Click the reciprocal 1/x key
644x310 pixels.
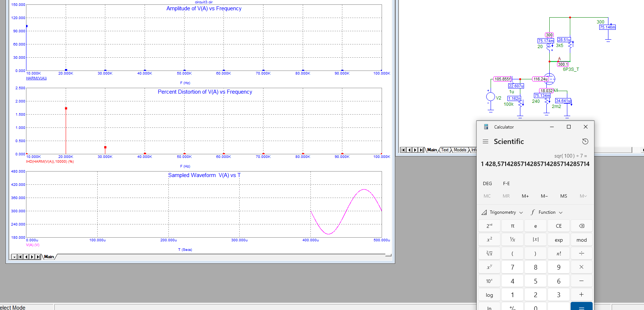513,240
